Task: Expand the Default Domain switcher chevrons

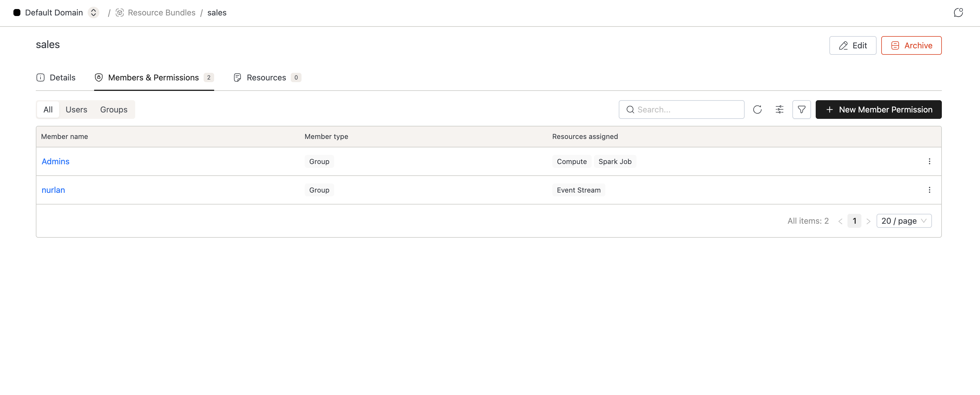Action: click(x=93, y=13)
